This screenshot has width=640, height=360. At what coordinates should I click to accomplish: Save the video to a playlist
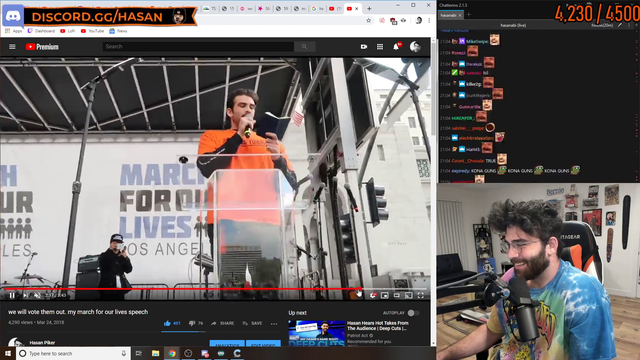[x=252, y=323]
